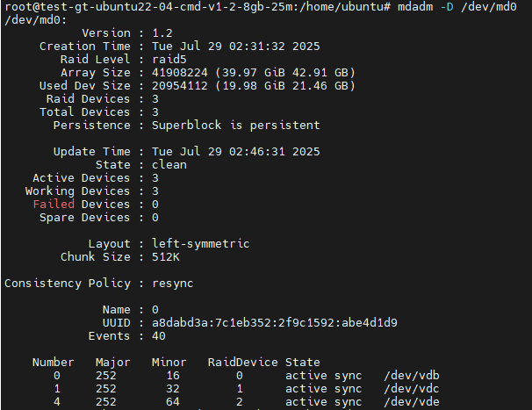The height and width of the screenshot is (410, 532).
Task: Click the red Failed word in Failed Devices
Action: tap(54, 205)
